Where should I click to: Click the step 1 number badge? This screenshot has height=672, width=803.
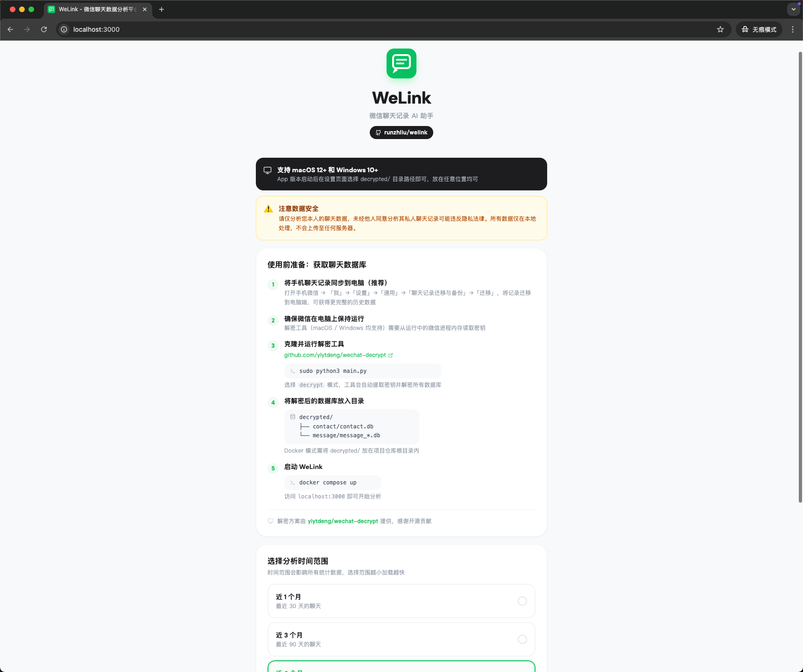(273, 285)
